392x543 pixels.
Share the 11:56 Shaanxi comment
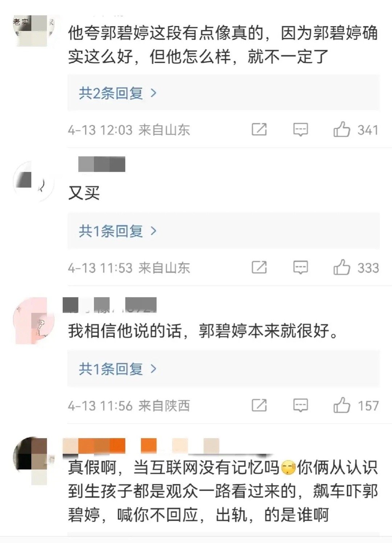point(259,405)
